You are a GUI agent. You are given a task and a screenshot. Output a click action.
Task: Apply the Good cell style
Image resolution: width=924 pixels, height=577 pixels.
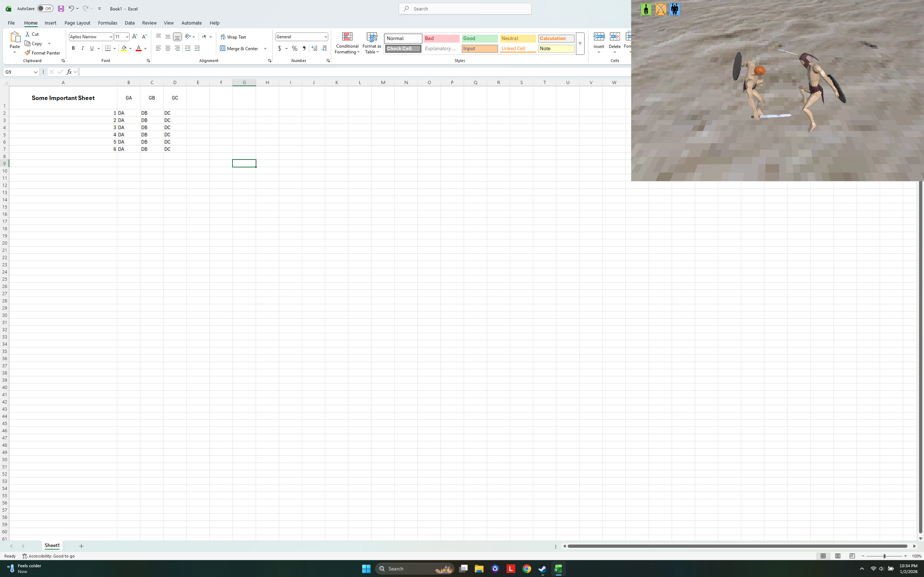pyautogui.click(x=479, y=38)
